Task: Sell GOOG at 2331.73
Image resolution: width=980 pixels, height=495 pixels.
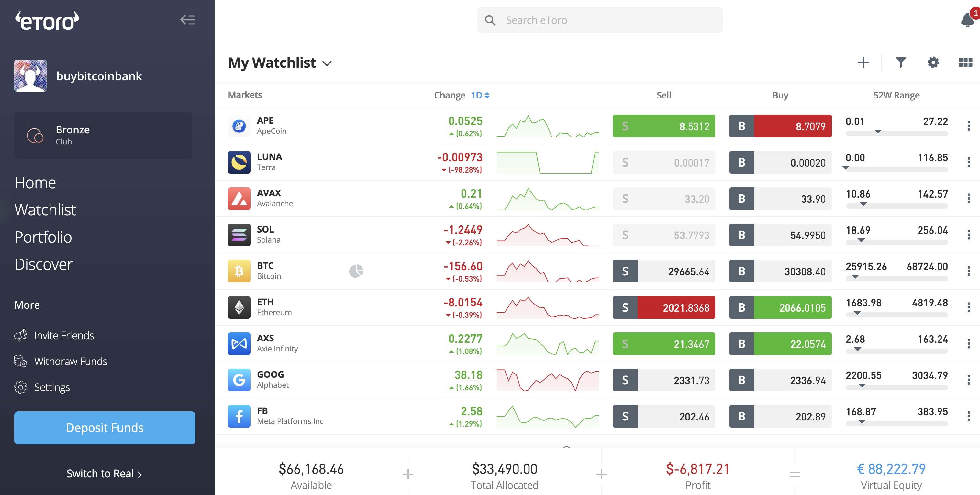Action: tap(663, 380)
